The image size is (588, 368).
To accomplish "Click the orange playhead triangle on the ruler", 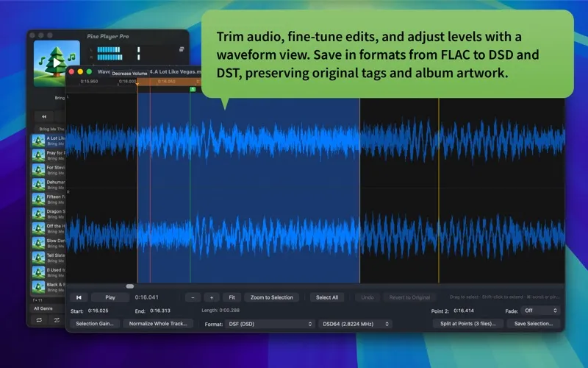I will (137, 84).
